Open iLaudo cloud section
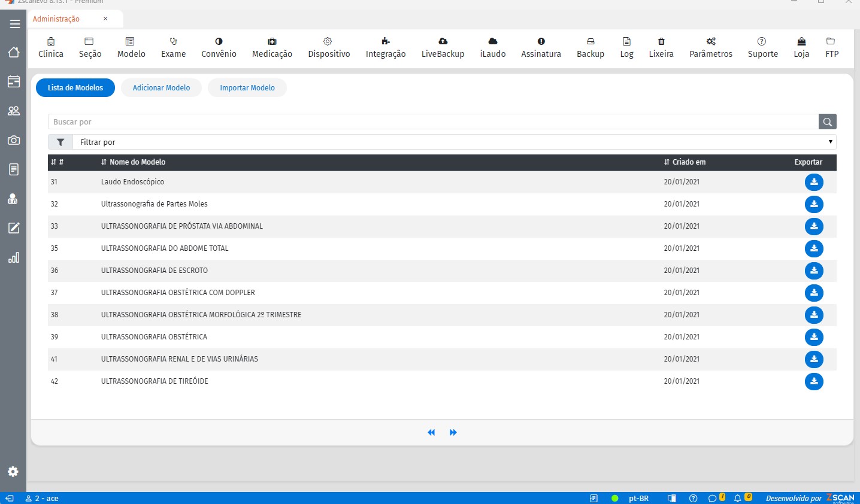The width and height of the screenshot is (860, 504). [493, 48]
